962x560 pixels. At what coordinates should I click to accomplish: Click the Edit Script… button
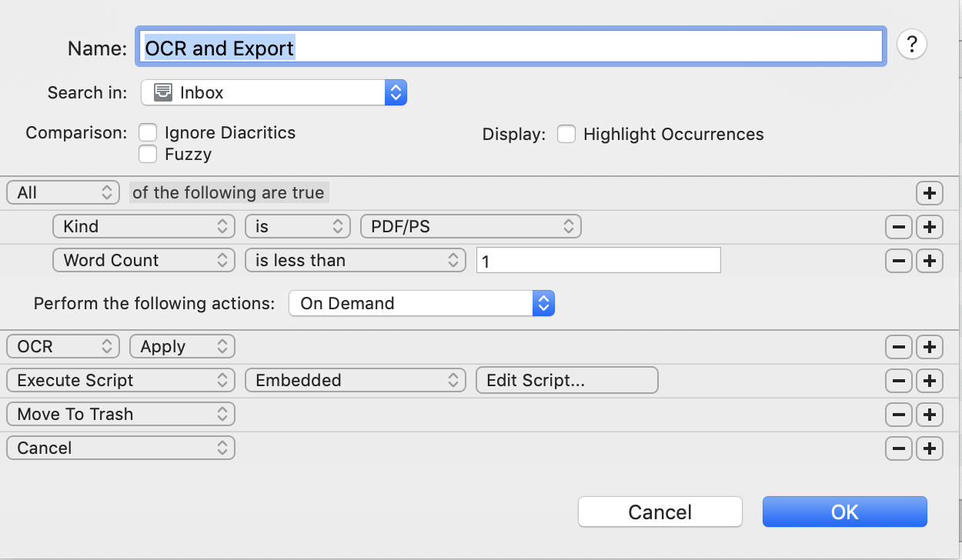pos(566,381)
